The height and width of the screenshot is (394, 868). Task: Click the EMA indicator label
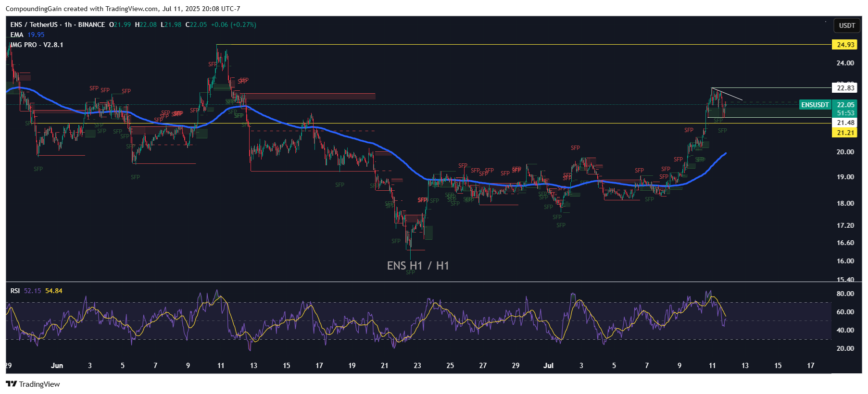point(17,35)
